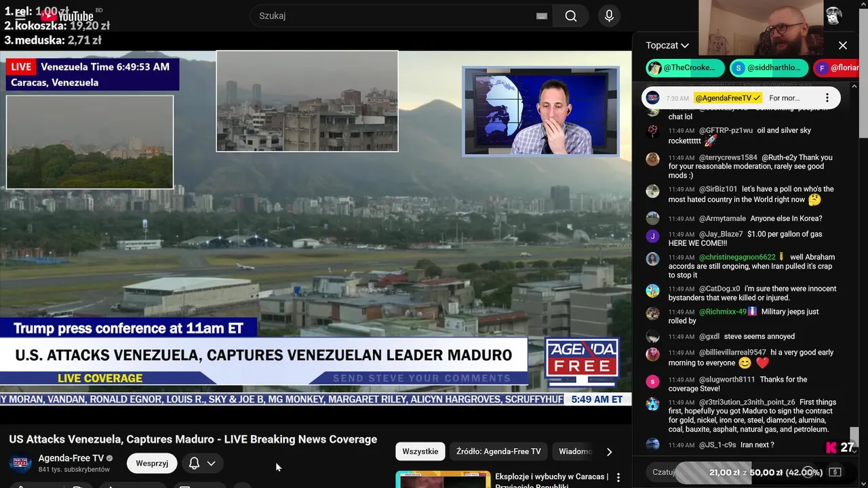Click the avatar of @slugworth8111 in chat

coord(652,382)
